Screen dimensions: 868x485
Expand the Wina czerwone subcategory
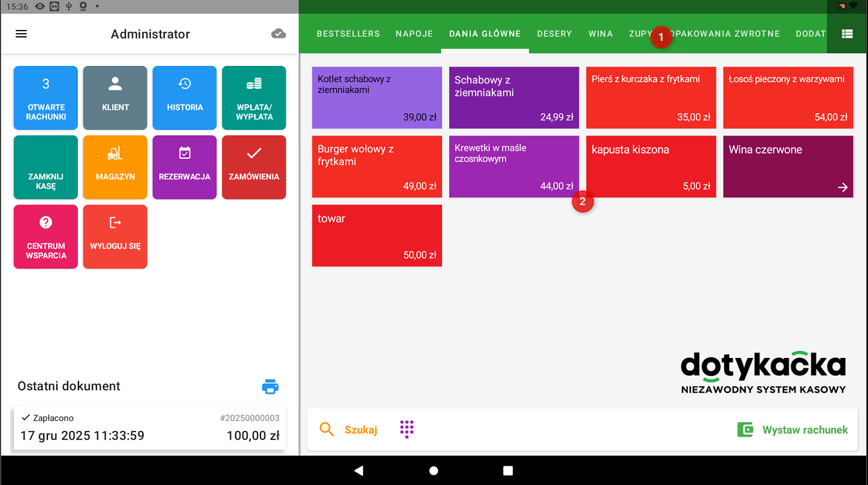tap(788, 167)
